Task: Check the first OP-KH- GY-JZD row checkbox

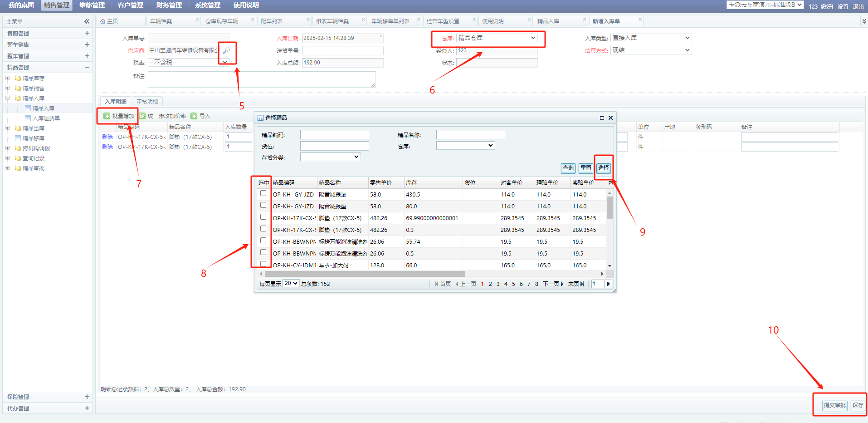Action: (x=263, y=193)
